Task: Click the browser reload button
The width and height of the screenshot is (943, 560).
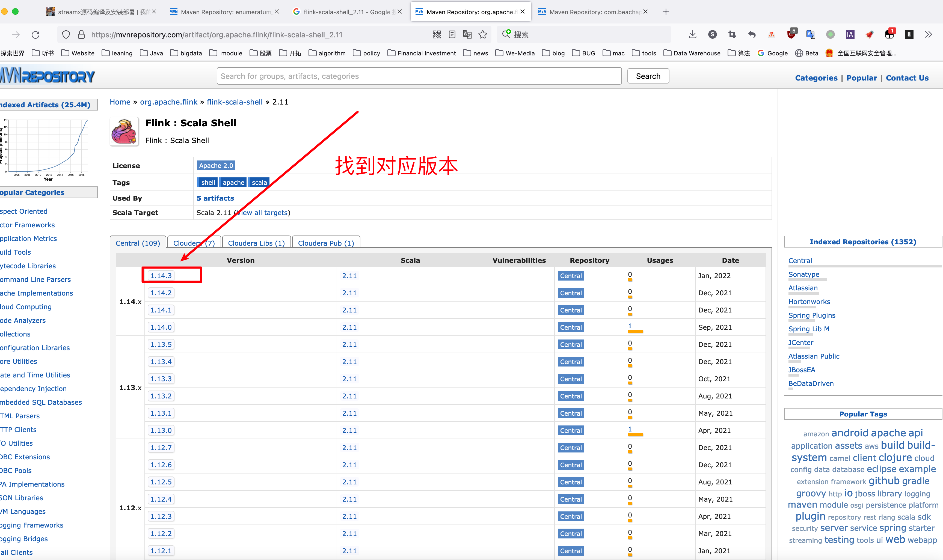Action: coord(35,35)
